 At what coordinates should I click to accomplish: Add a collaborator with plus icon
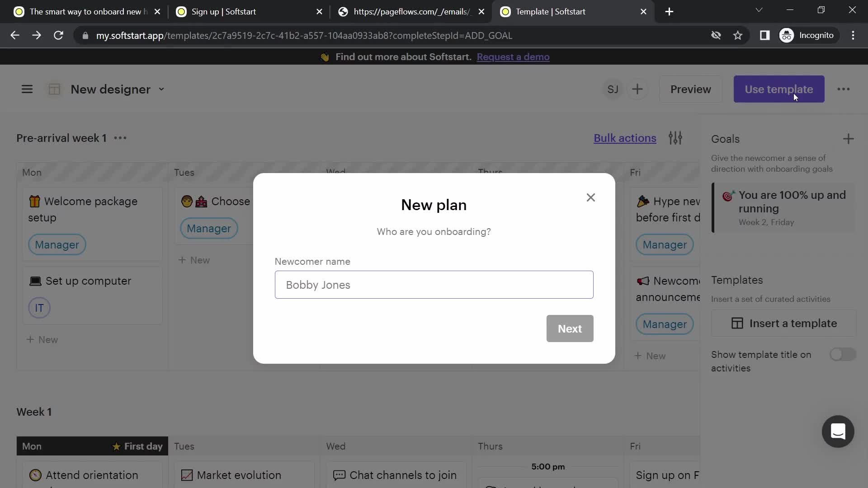tap(637, 89)
